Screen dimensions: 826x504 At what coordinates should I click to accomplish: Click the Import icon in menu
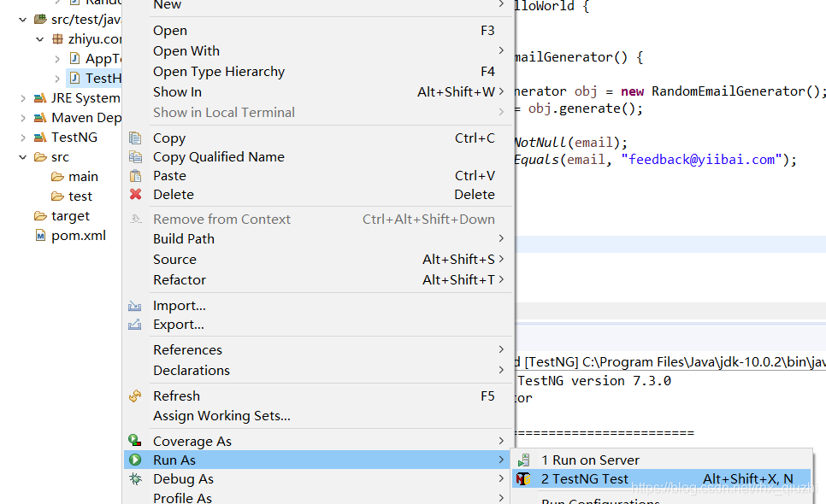(x=135, y=306)
